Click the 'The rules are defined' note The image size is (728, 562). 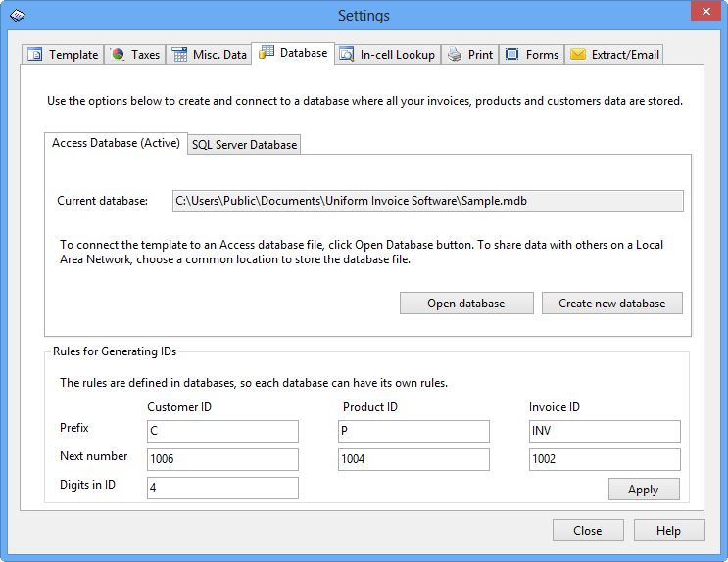pyautogui.click(x=254, y=383)
